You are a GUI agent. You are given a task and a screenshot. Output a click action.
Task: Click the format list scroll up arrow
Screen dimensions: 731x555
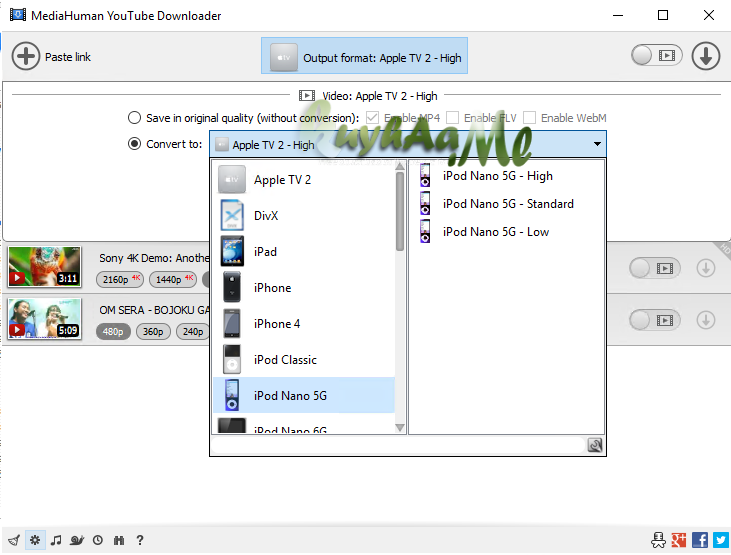400,166
